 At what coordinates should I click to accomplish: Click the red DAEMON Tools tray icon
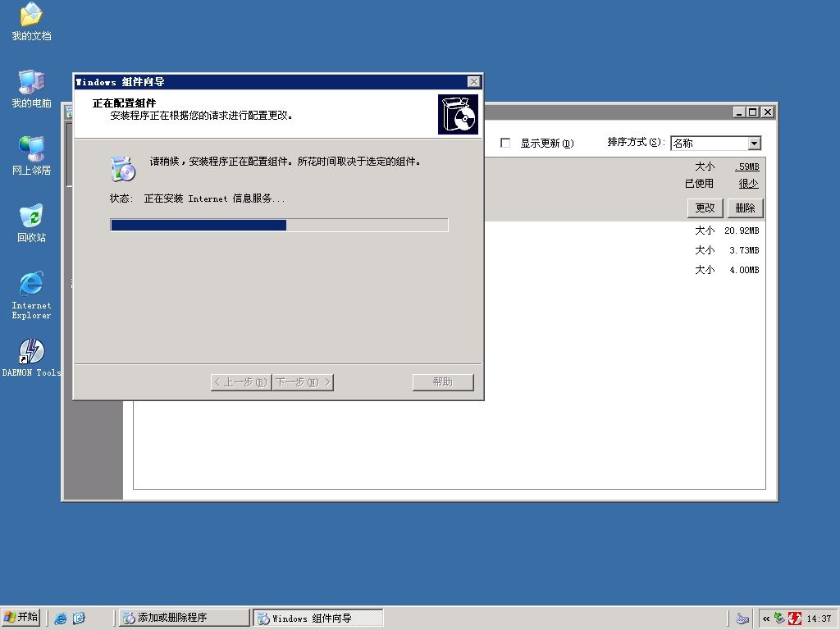[794, 619]
